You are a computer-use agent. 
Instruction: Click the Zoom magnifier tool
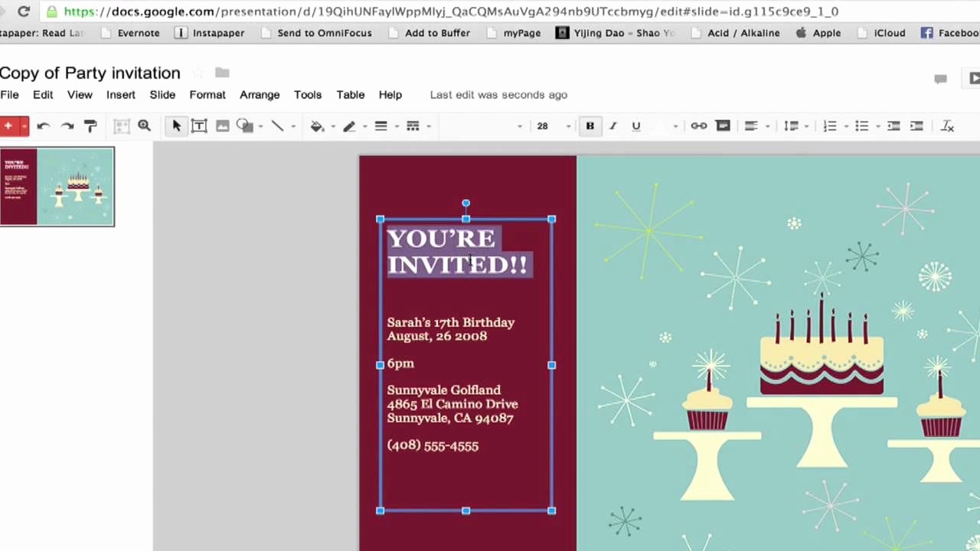pyautogui.click(x=144, y=126)
